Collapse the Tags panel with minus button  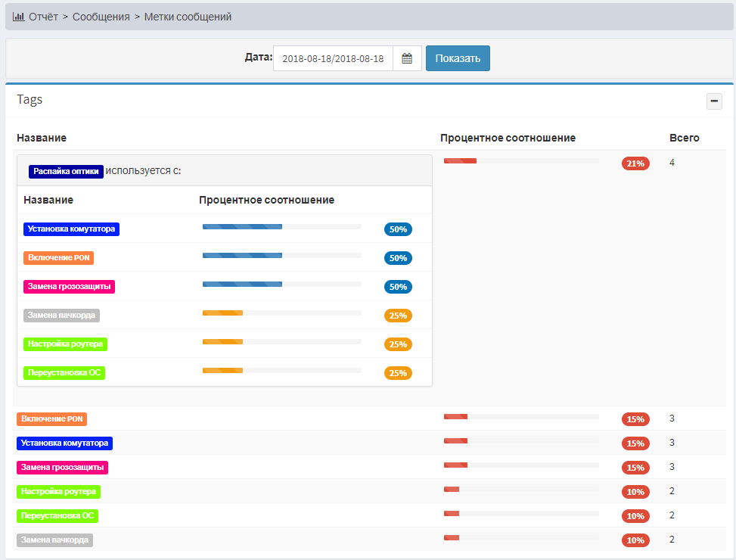714,101
